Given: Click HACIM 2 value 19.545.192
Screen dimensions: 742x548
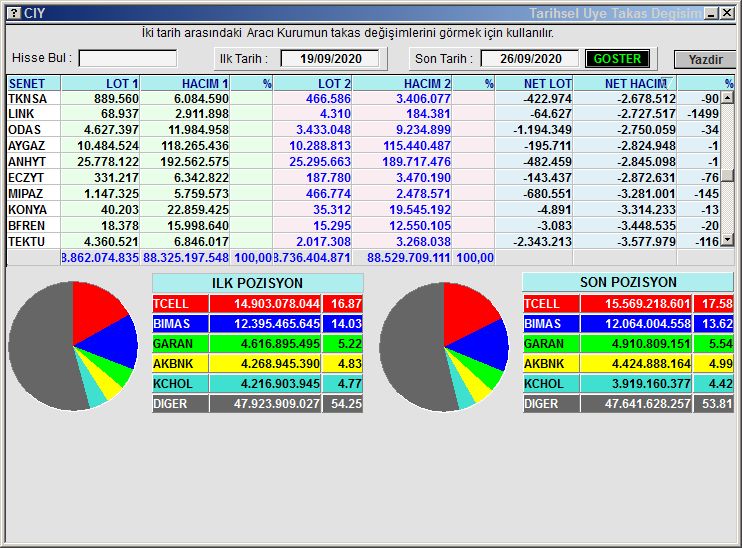Looking at the screenshot, I should click(420, 210).
